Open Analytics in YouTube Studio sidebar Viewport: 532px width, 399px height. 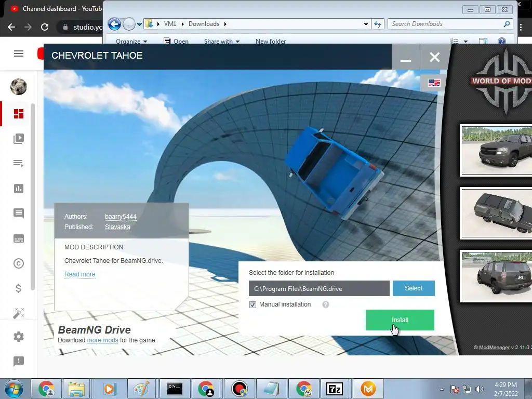tap(19, 188)
